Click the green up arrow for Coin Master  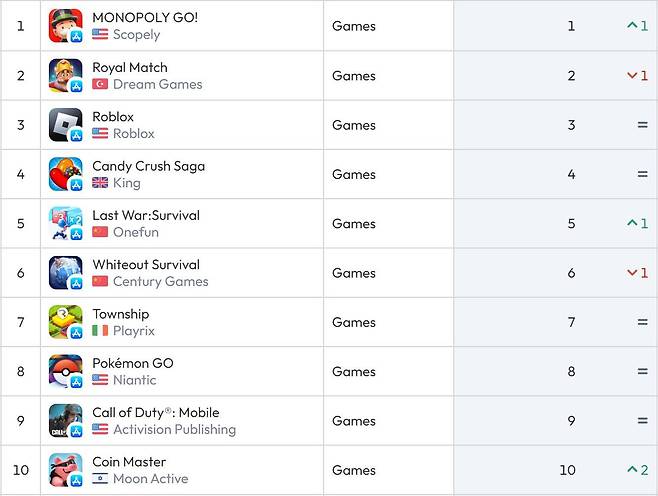click(632, 470)
